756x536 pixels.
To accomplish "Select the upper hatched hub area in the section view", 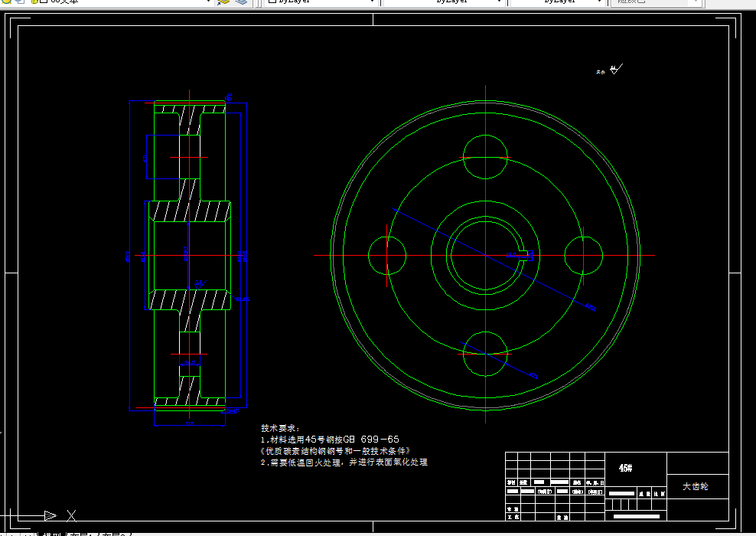I will pyautogui.click(x=190, y=211).
